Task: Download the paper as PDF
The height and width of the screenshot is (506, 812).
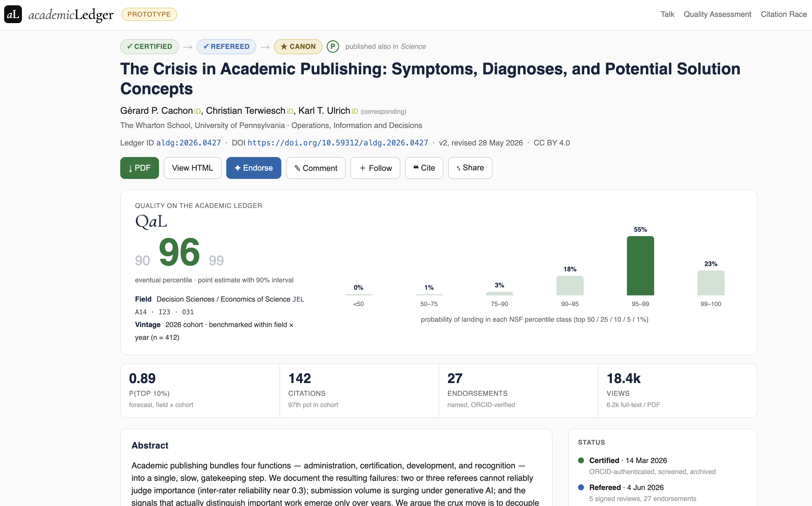Action: coord(139,168)
